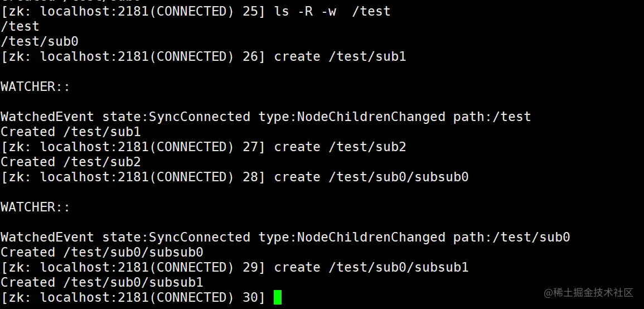Click the standalone '/test' listing output line
The height and width of the screenshot is (309, 644).
click(x=20, y=26)
